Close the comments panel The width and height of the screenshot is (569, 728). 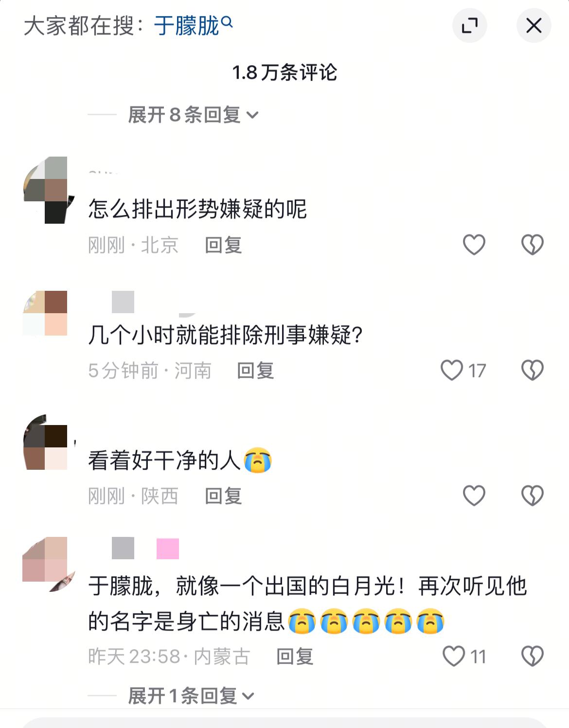(533, 25)
